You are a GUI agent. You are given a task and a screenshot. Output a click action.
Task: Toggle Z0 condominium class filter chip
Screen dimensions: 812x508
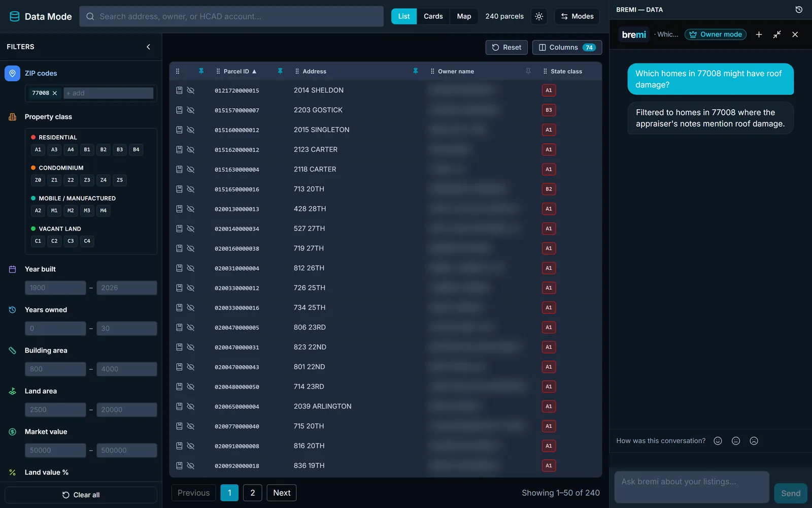coord(38,180)
